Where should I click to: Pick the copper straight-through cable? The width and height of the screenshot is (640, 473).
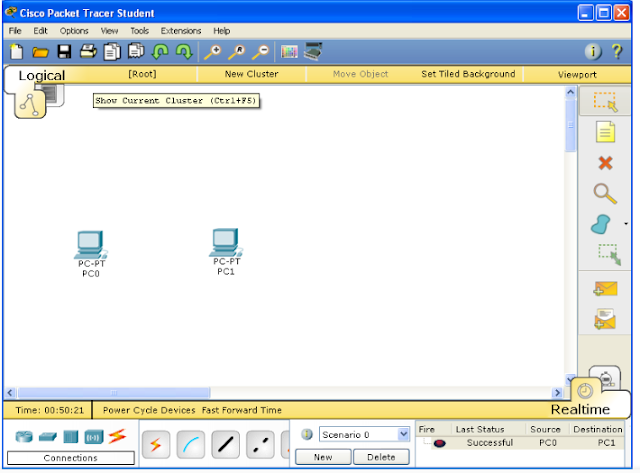[225, 444]
